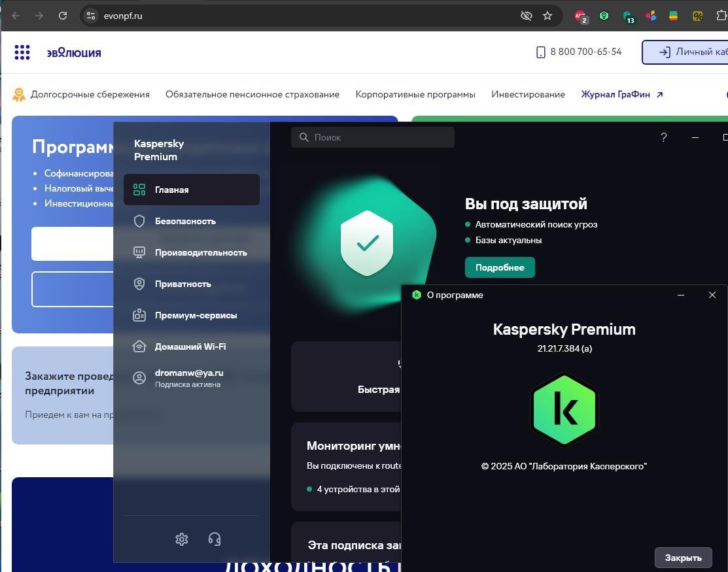Screen dimensions: 728x572
Task: Open Обязательное пенсионное страхование menu item
Action: point(252,94)
